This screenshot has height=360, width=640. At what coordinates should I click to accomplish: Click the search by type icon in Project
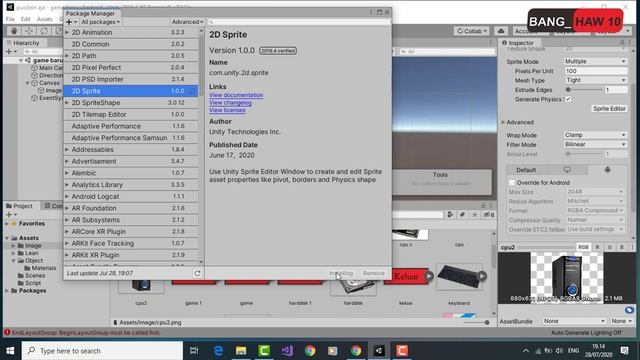pyautogui.click(x=450, y=215)
